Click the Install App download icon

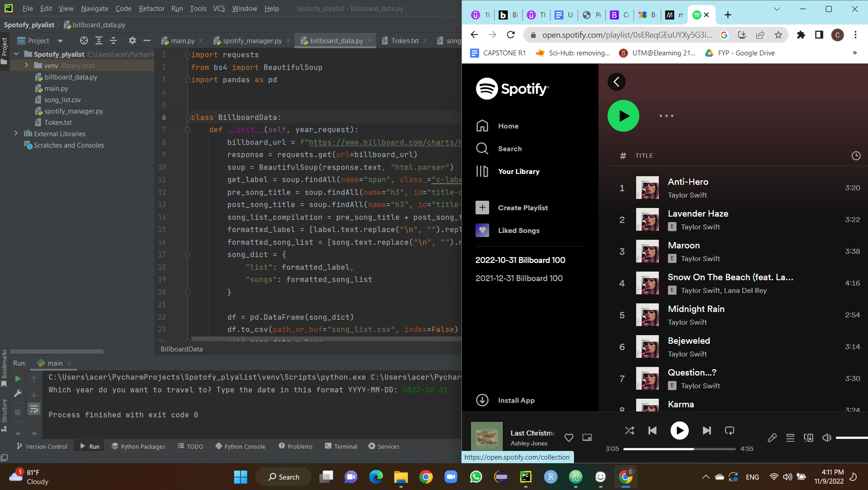(x=482, y=400)
